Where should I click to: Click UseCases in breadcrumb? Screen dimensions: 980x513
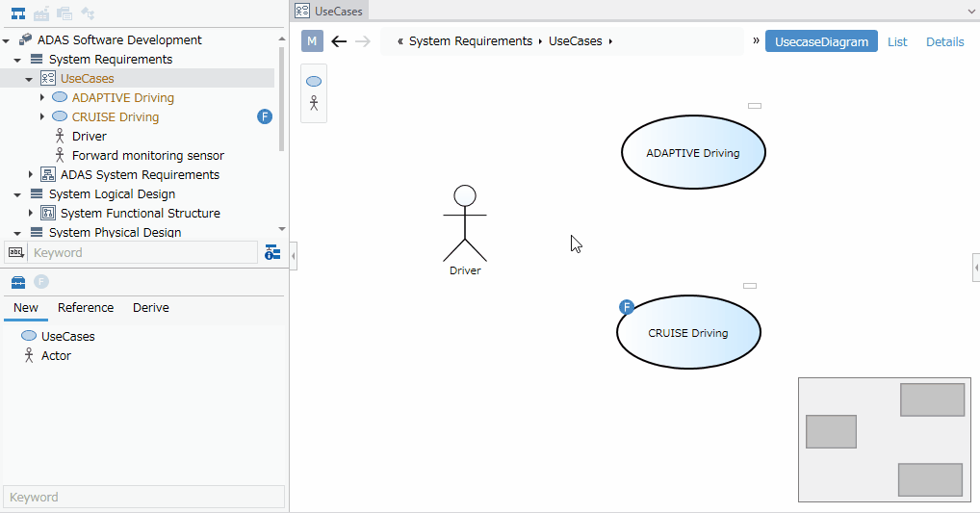575,41
